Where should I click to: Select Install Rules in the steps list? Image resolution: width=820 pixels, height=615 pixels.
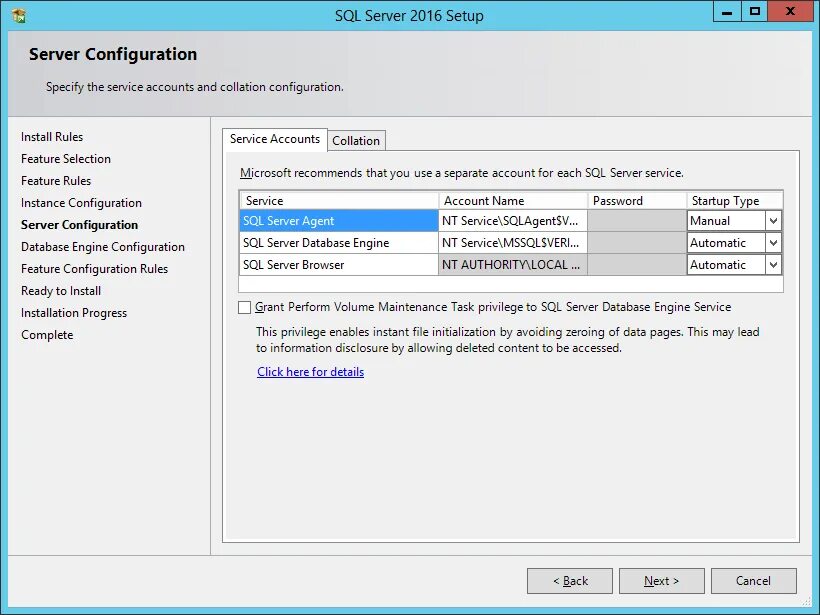tap(52, 137)
